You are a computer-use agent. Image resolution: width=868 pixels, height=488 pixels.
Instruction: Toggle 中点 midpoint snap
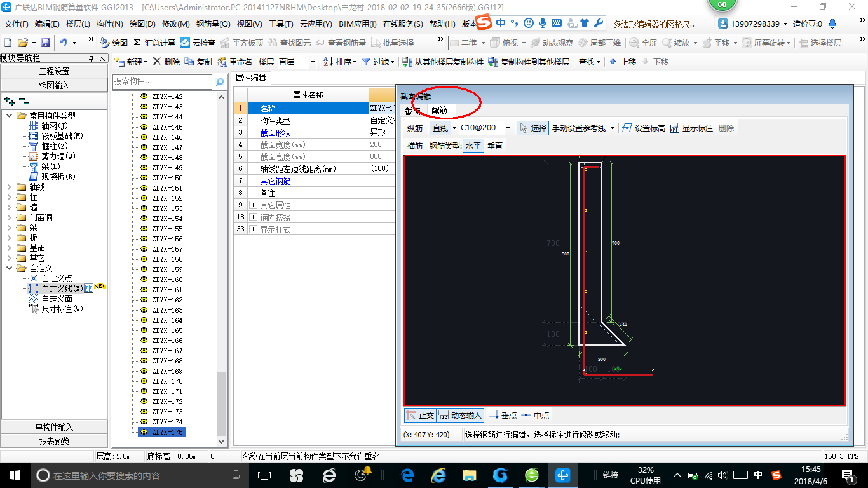[535, 415]
